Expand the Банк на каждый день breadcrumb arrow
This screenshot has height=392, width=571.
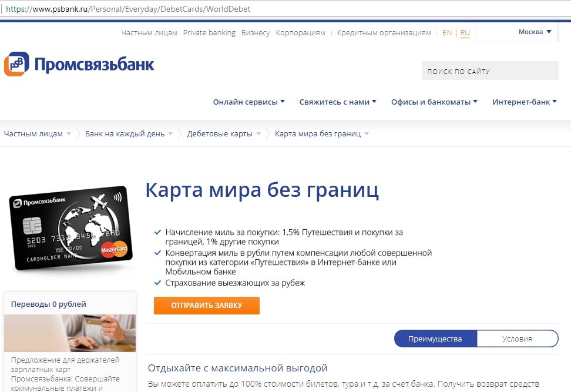pyautogui.click(x=170, y=133)
